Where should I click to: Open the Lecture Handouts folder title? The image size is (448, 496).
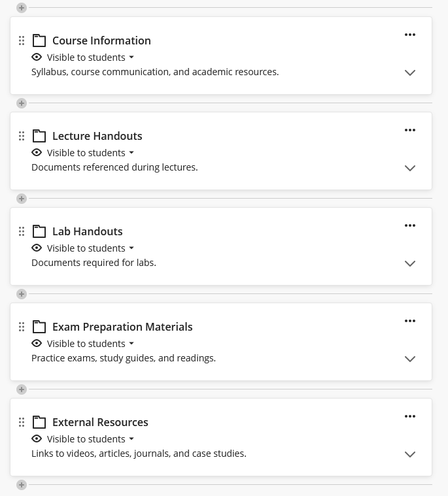pyautogui.click(x=97, y=136)
